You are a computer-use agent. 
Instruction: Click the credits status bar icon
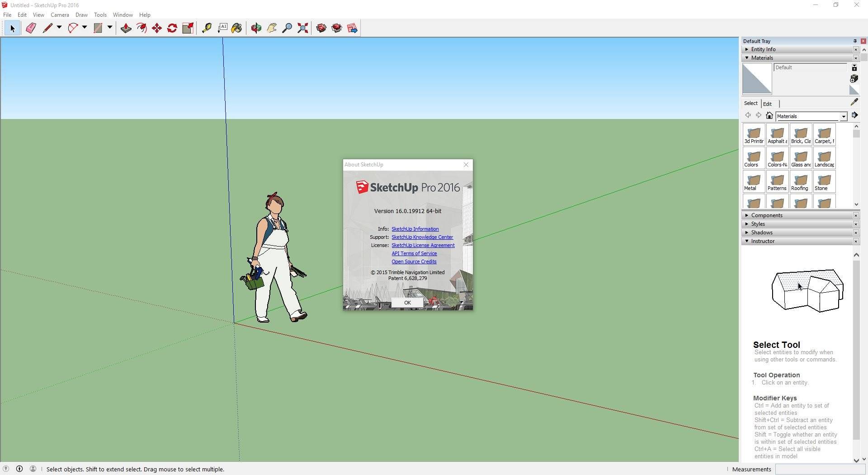click(x=19, y=469)
